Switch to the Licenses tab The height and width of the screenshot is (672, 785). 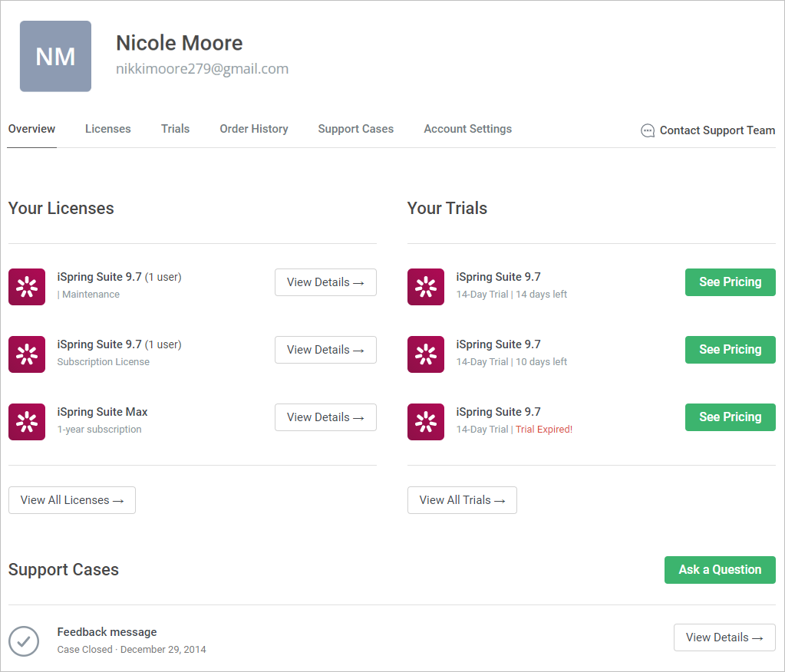point(108,129)
